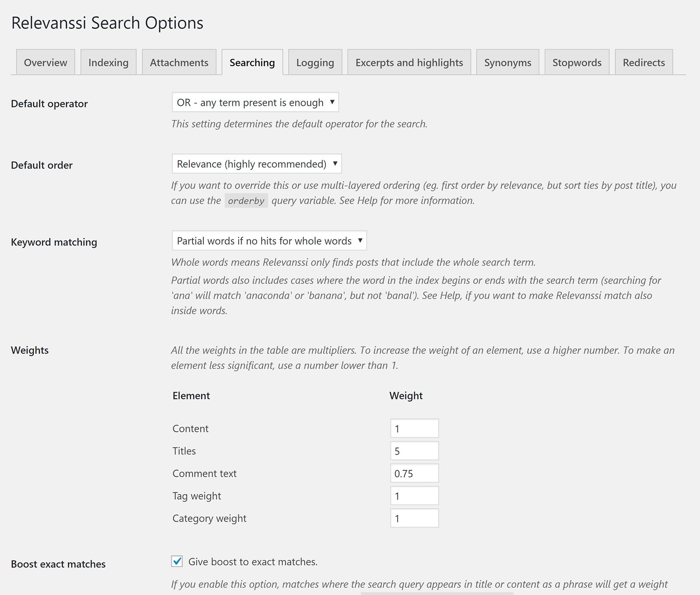Click the Comment text weight field
Image resolution: width=700 pixels, height=595 pixels.
(414, 473)
